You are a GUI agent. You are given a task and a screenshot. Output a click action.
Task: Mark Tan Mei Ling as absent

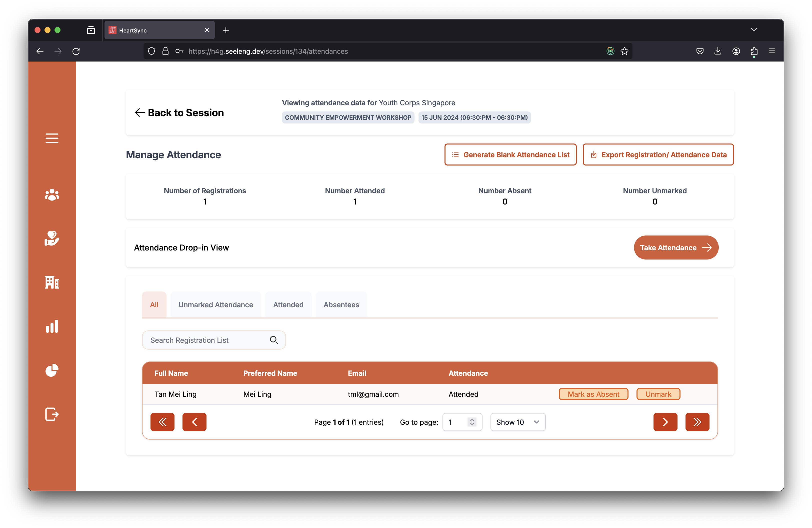click(x=593, y=394)
